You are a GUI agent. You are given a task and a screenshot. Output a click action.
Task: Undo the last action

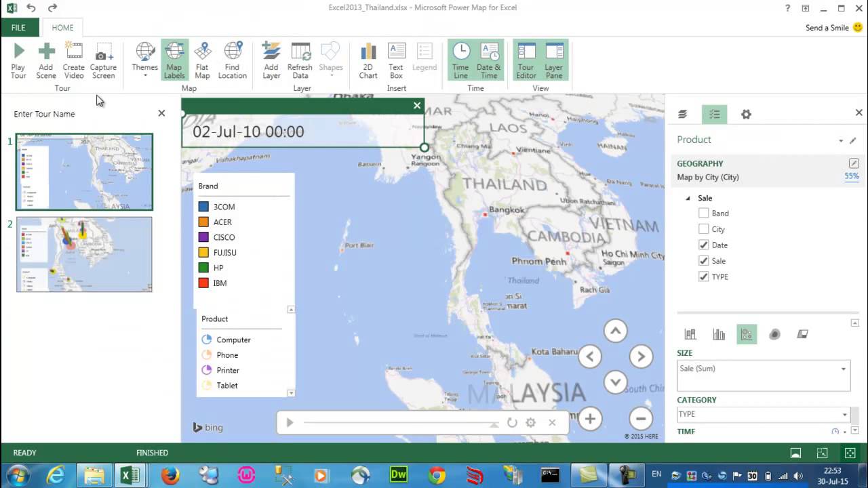tap(31, 8)
